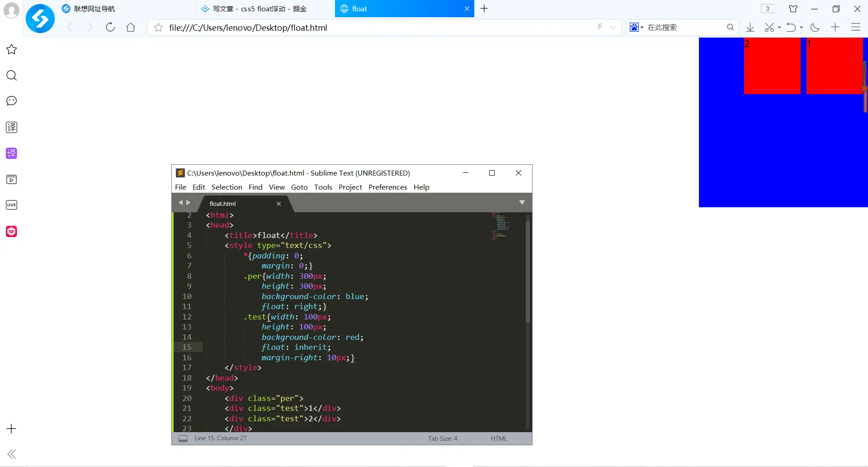The image size is (868, 467).
Task: Open the red app icon in sidebar
Action: coord(12,231)
